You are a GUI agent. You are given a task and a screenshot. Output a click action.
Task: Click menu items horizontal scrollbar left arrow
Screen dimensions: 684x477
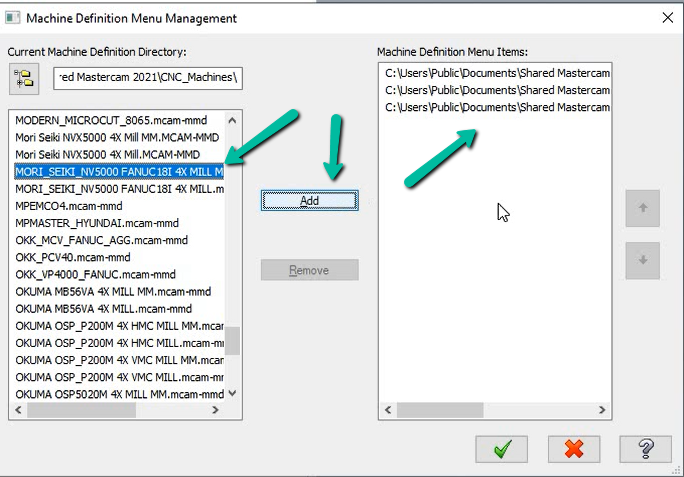[x=388, y=410]
